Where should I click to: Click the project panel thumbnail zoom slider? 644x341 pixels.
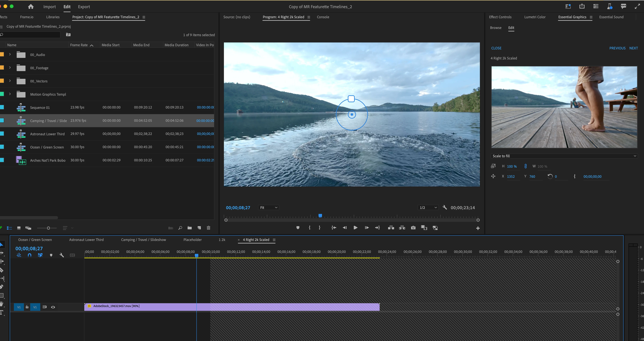[x=48, y=228]
